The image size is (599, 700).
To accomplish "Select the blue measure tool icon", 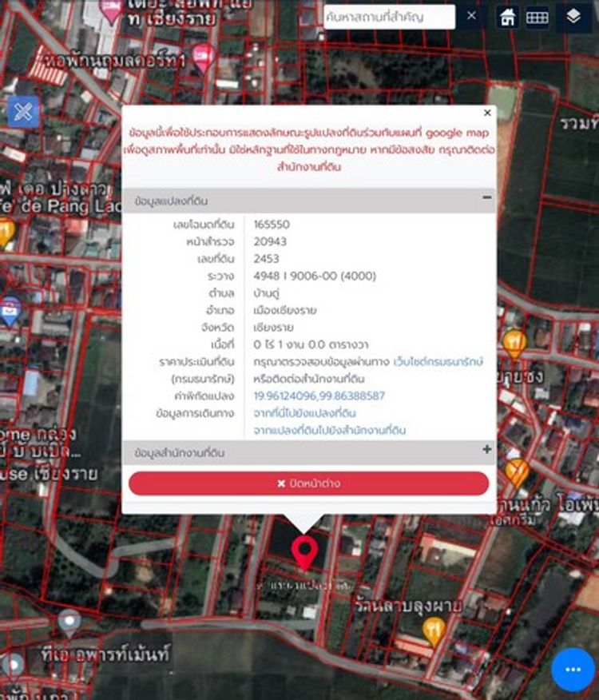I will [x=23, y=112].
